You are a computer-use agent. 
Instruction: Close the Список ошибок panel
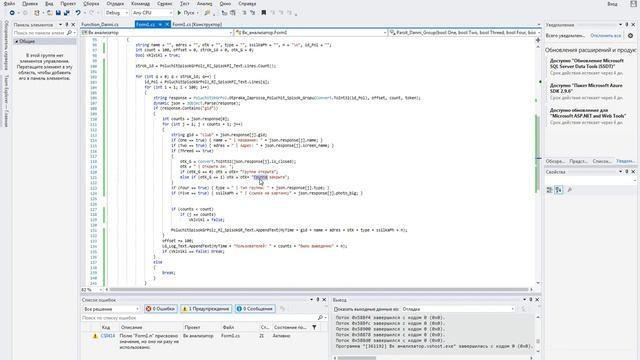(x=324, y=300)
